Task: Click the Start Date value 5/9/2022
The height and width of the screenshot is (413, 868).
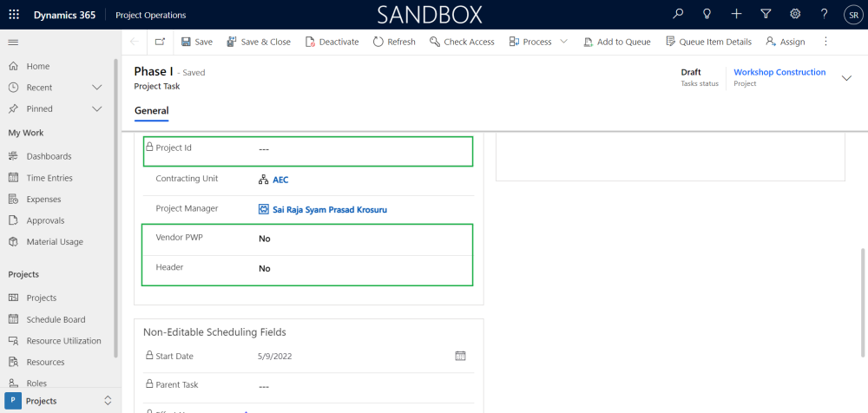Action: tap(274, 357)
